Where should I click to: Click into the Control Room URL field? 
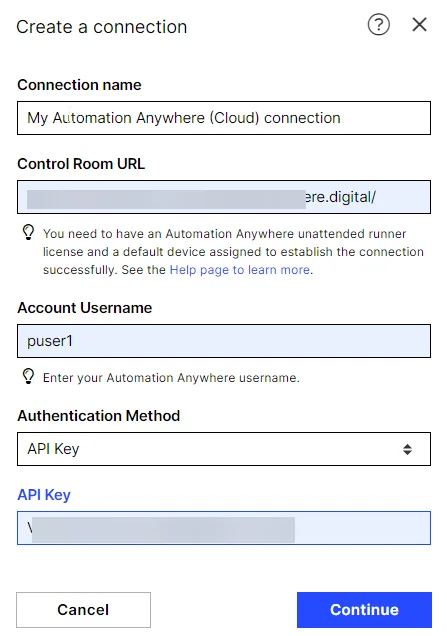pos(224,197)
